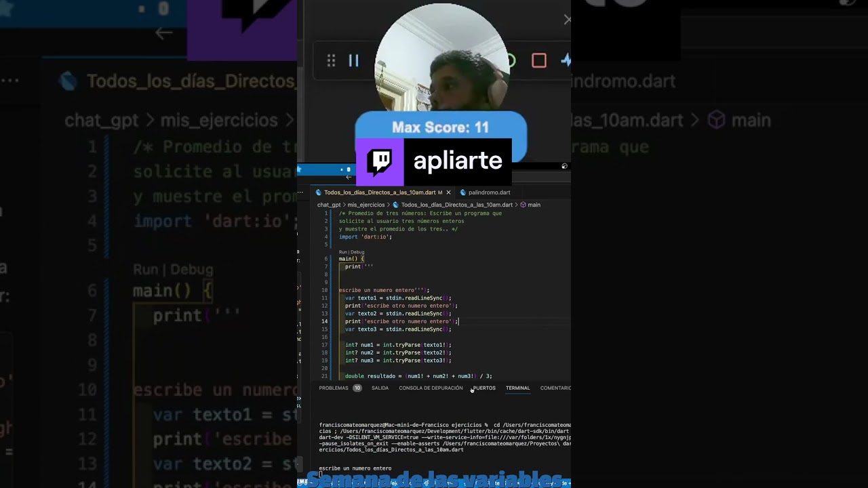The image size is (868, 488).
Task: Click line 12 print statement
Action: click(x=401, y=306)
